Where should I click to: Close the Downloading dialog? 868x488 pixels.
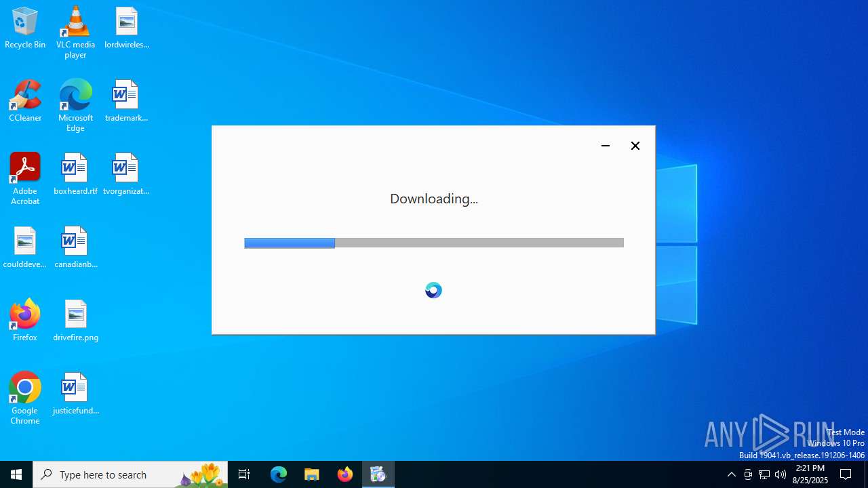click(x=635, y=146)
